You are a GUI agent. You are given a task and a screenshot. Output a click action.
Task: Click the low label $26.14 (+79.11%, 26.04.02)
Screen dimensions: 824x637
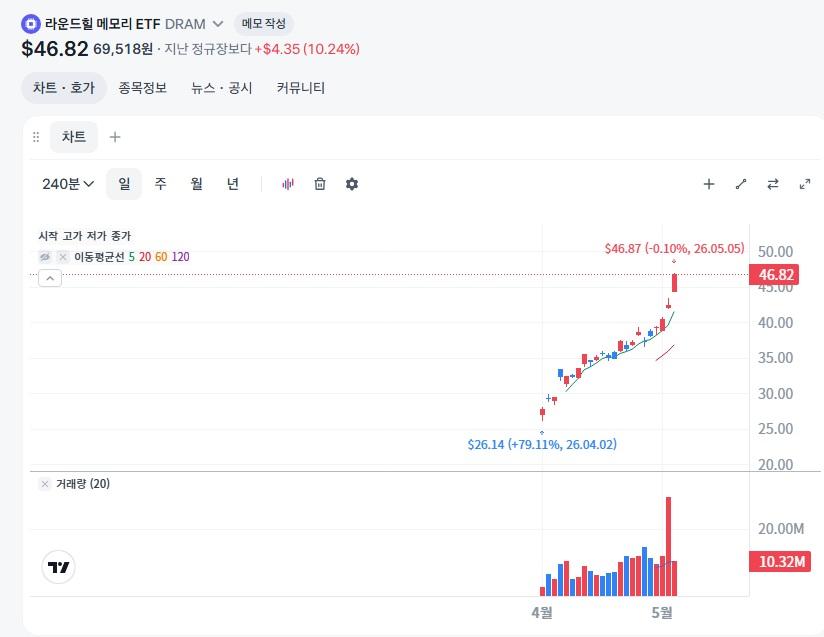(x=542, y=444)
